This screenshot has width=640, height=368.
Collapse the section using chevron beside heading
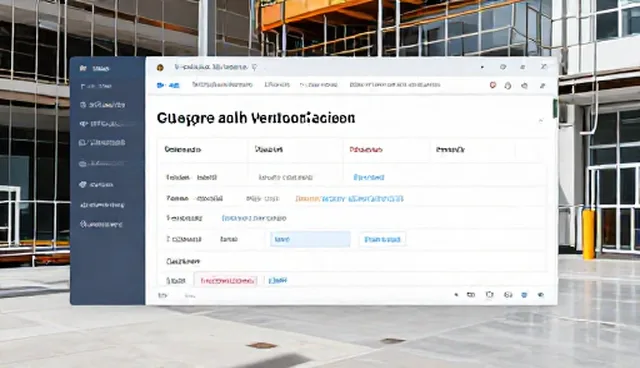(541, 120)
